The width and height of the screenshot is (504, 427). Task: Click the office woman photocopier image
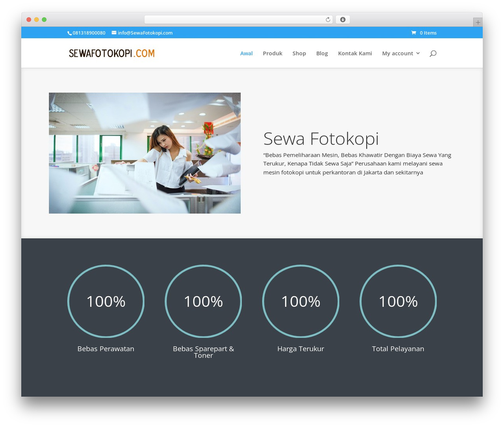coord(145,153)
